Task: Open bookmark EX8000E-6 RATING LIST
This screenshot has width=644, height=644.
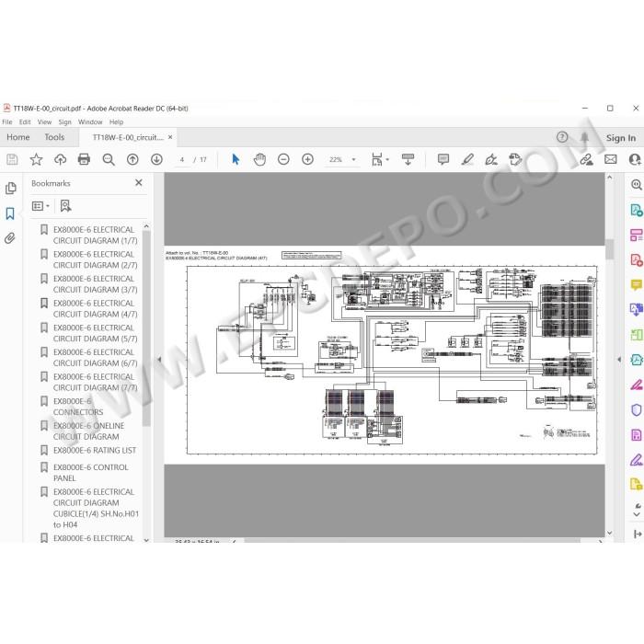Action: pyautogui.click(x=95, y=451)
